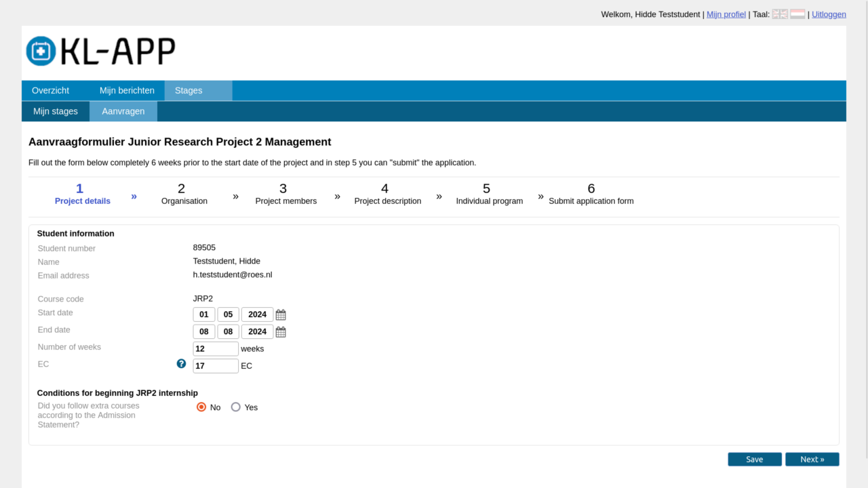The image size is (868, 488).
Task: Select Yes for extra courses followed
Action: pyautogui.click(x=236, y=407)
